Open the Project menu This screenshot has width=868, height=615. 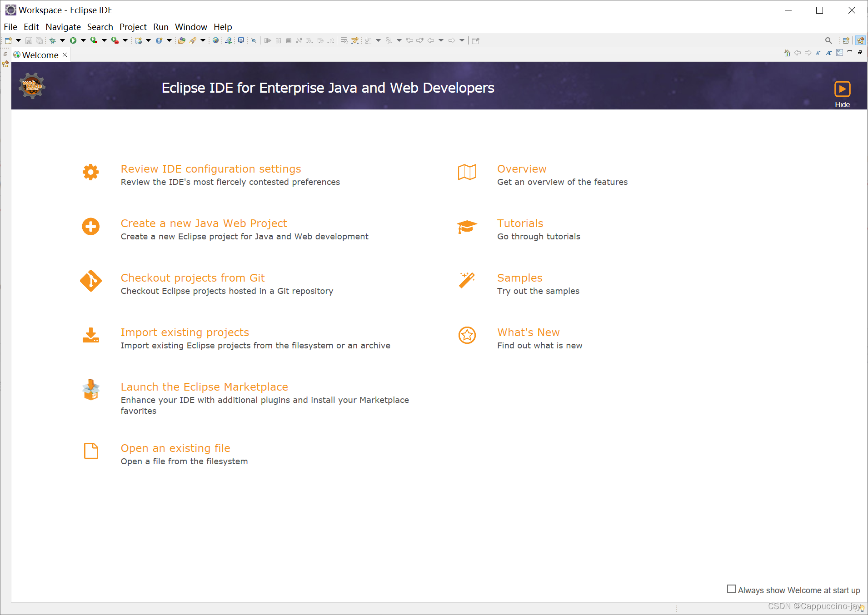[133, 27]
